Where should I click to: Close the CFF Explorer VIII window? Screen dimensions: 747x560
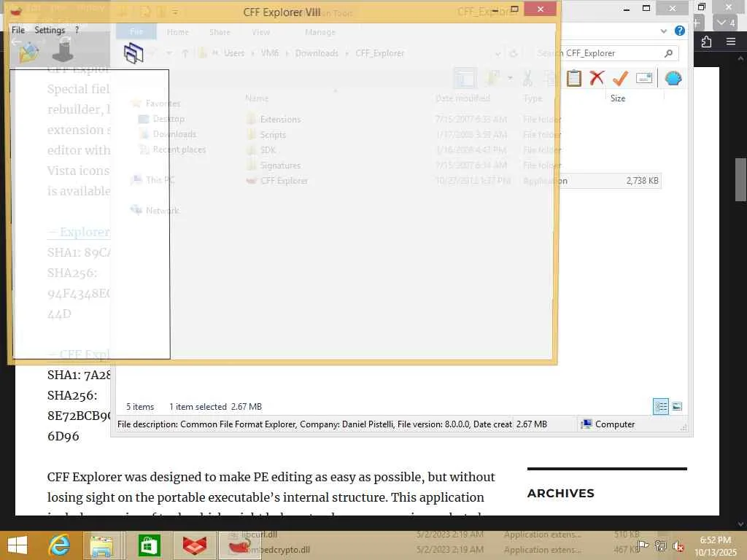[x=540, y=9]
